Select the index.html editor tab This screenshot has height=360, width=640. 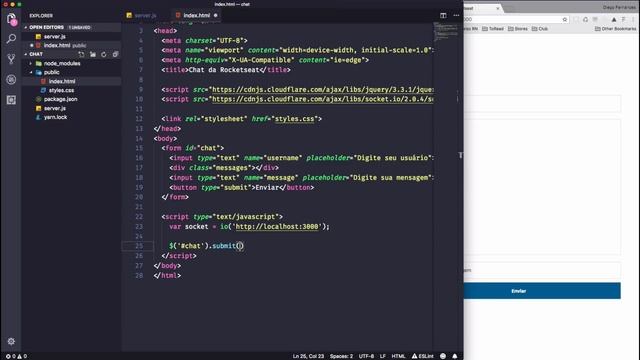pos(196,16)
